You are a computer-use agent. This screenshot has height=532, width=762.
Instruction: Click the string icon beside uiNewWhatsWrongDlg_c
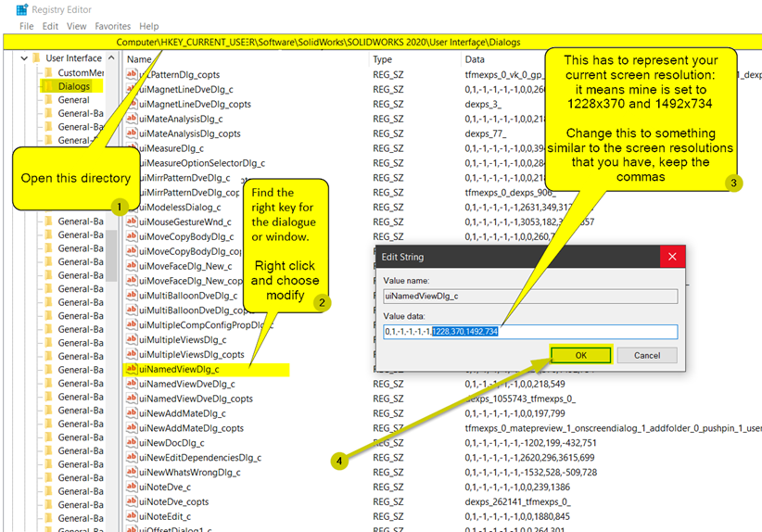click(132, 472)
